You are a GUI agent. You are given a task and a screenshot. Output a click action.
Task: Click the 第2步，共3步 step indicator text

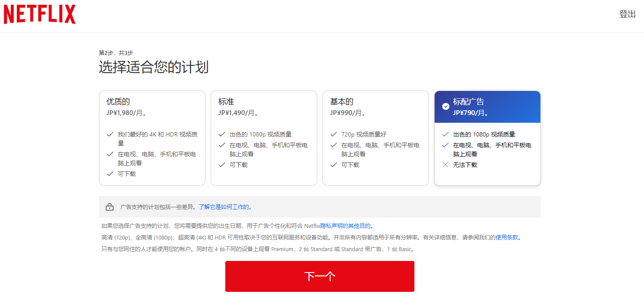click(116, 53)
